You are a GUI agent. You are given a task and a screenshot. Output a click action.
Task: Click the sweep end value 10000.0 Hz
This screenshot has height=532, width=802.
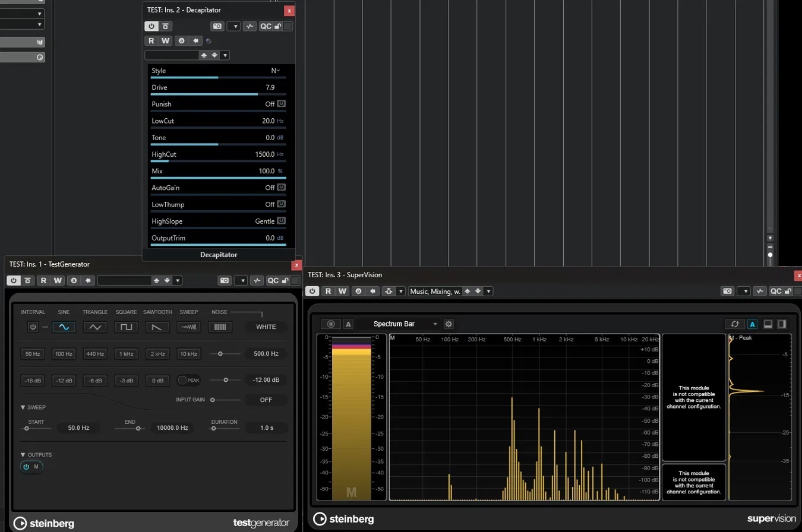[172, 427]
